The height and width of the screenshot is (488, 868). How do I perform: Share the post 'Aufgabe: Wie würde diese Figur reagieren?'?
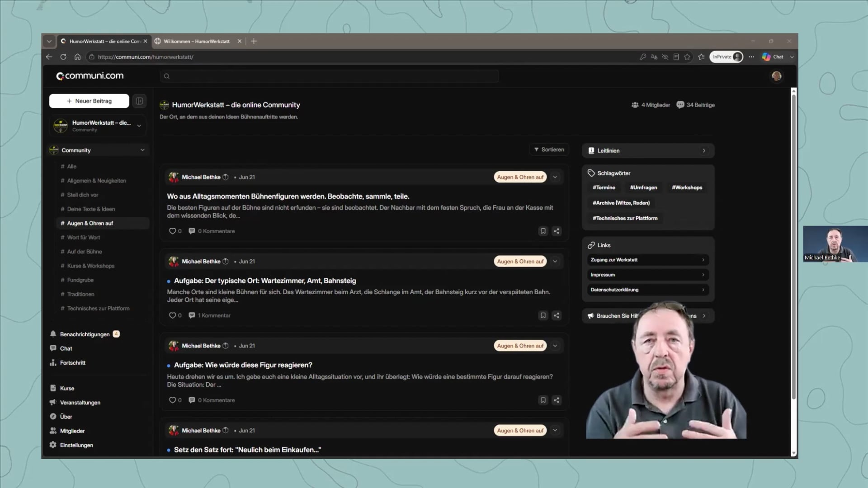coord(557,400)
